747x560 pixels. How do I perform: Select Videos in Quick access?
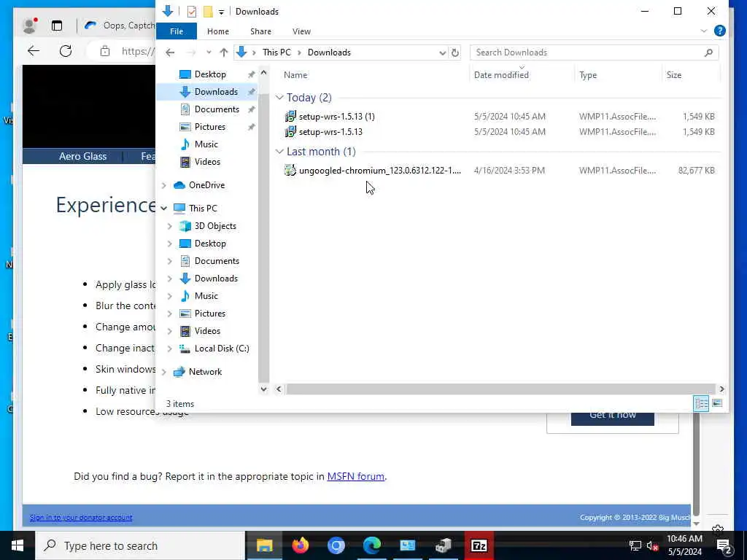pyautogui.click(x=207, y=162)
